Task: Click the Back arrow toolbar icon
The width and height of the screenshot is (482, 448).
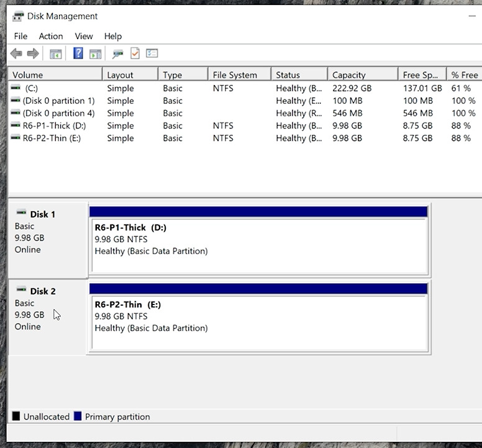Action: pos(16,53)
